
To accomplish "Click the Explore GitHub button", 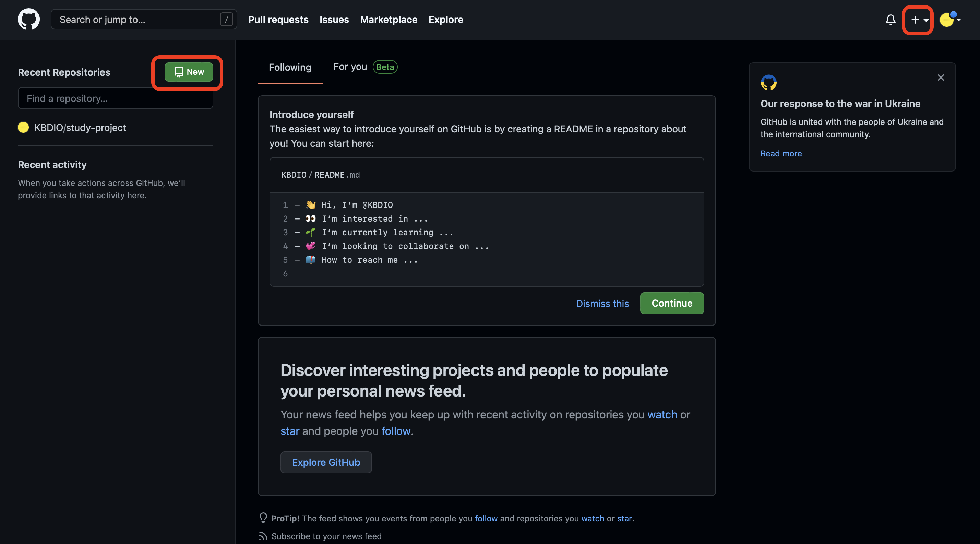I will 326,462.
